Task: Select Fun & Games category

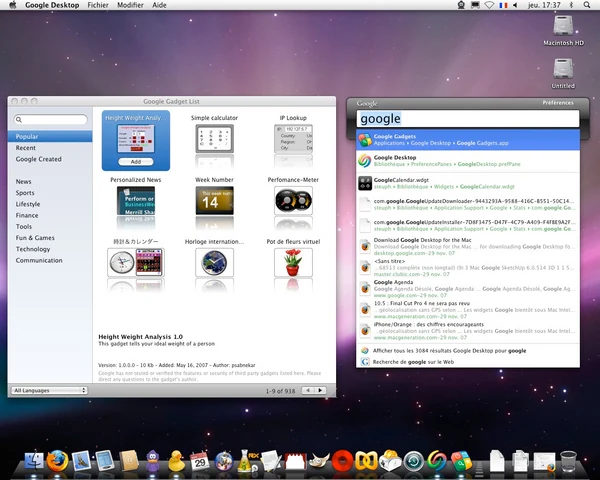Action: 50,238
